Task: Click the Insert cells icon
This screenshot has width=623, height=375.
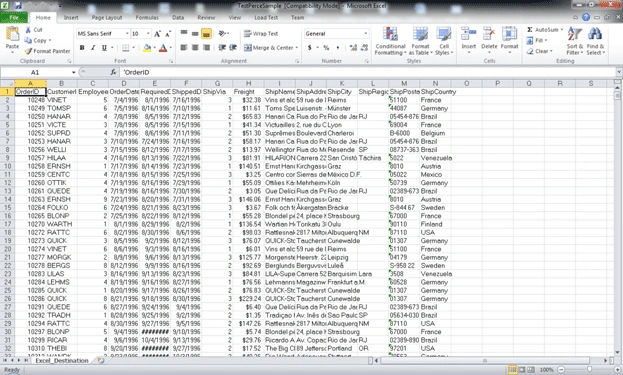Action: 469,35
